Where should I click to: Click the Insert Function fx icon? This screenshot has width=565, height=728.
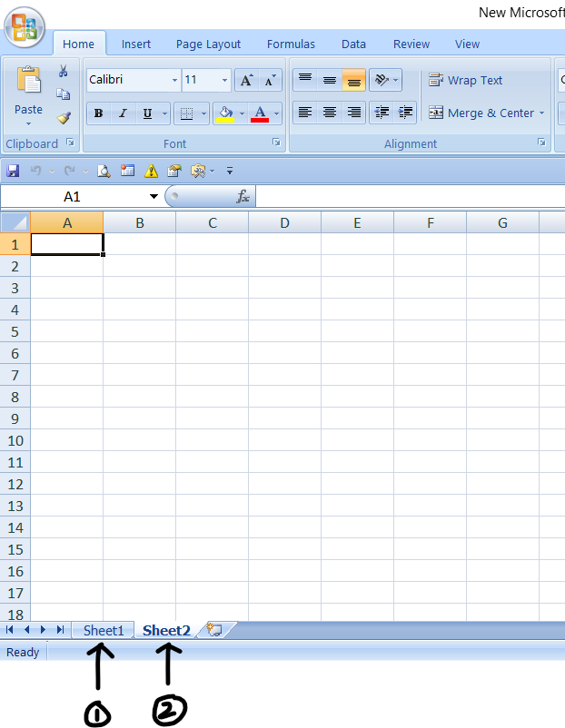(x=243, y=196)
